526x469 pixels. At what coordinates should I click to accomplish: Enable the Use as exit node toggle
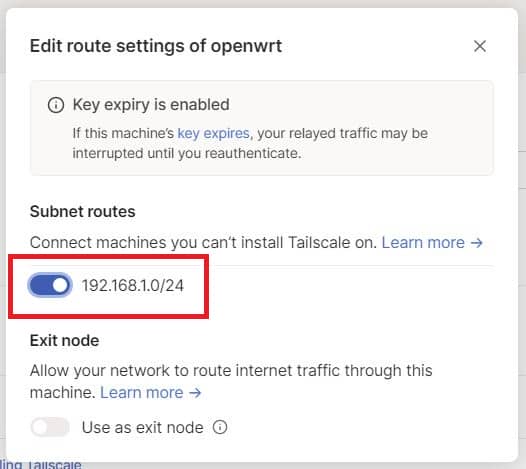click(50, 427)
